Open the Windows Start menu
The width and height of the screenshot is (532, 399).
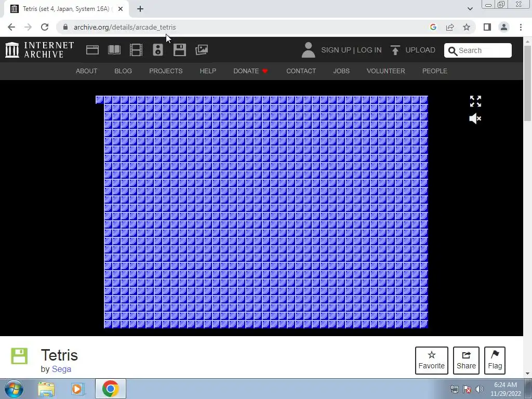point(14,389)
